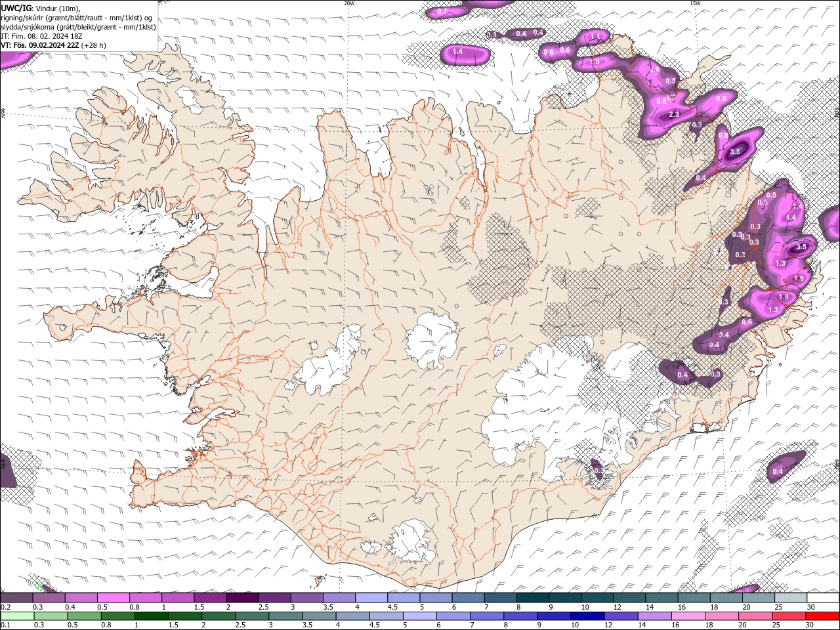This screenshot has height=630, width=840.
Task: Click the 'VT: Fös. 09.02.2024 22Z (+28 h)' line
Action: [x=53, y=45]
